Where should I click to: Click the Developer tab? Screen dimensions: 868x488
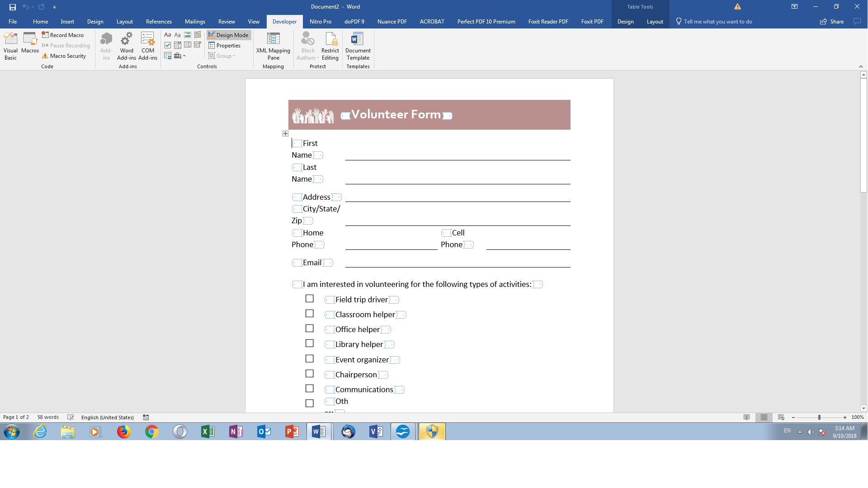click(x=284, y=21)
